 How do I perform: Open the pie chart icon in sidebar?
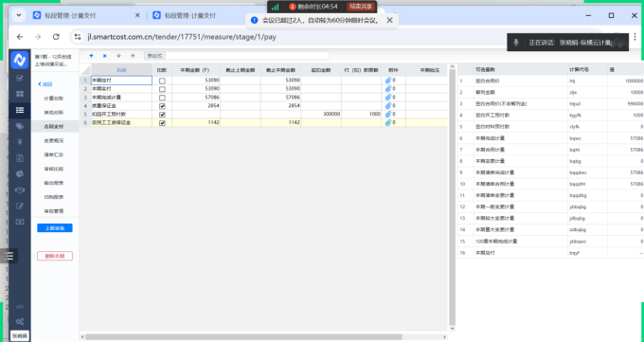click(x=19, y=174)
